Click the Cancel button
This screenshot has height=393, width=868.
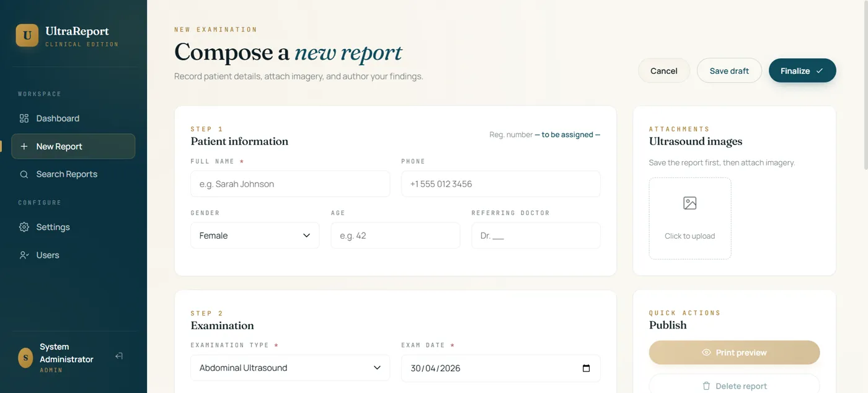(x=664, y=71)
